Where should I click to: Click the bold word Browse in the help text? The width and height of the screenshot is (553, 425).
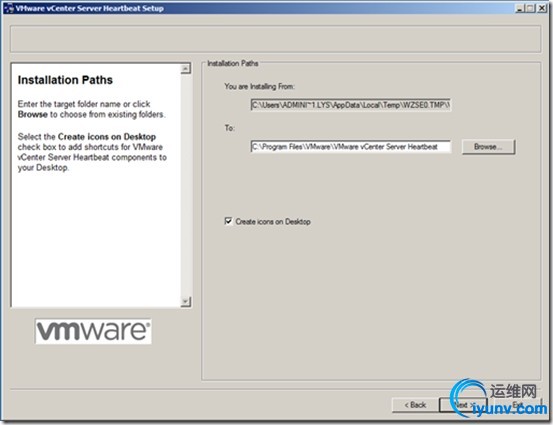32,115
